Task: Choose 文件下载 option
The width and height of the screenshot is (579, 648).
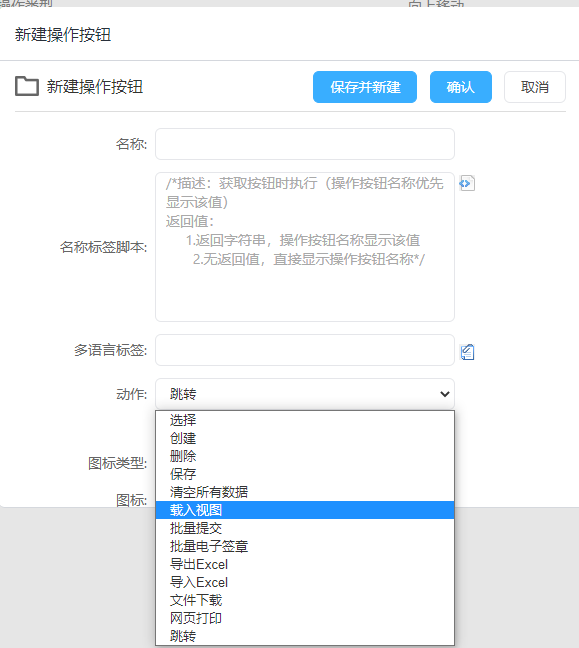Action: (x=305, y=600)
